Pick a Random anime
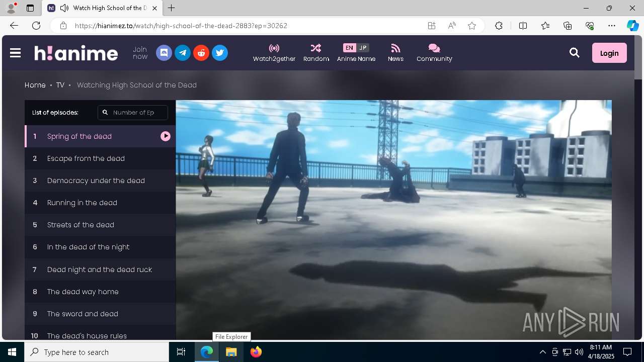The width and height of the screenshot is (644, 362). [316, 53]
